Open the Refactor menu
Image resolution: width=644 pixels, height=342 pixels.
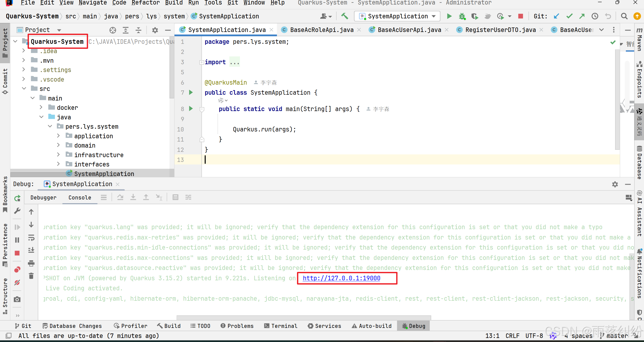coord(145,3)
